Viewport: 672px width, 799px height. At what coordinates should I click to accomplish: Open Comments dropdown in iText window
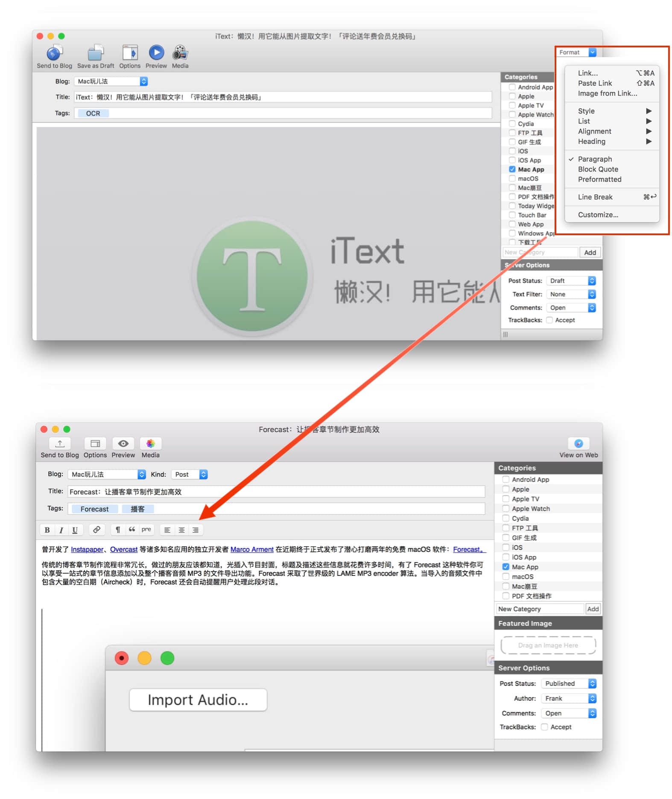coord(571,308)
